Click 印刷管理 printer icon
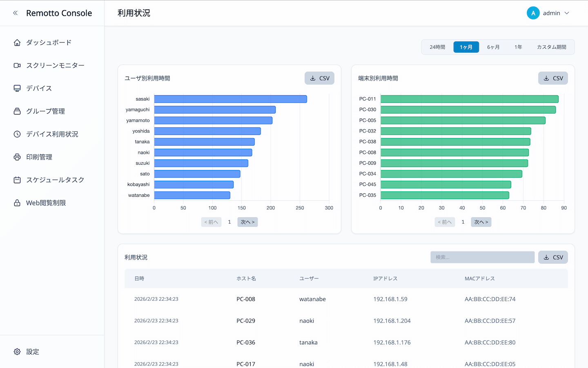The width and height of the screenshot is (588, 368). pos(17,157)
